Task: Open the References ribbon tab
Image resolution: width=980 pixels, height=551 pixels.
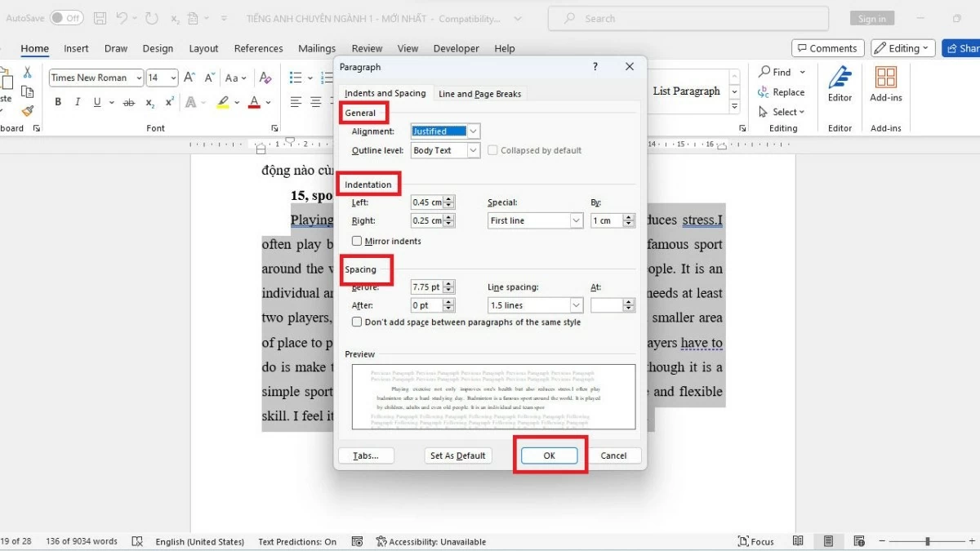Action: click(x=258, y=48)
